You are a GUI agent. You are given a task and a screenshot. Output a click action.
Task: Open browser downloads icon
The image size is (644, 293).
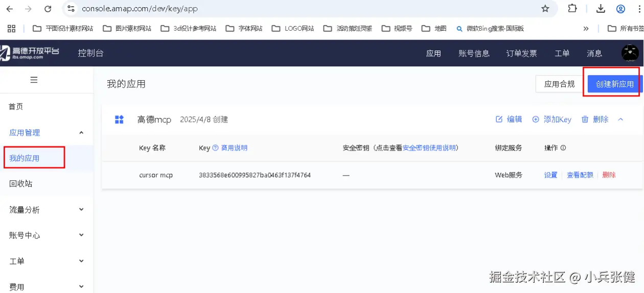click(x=601, y=9)
